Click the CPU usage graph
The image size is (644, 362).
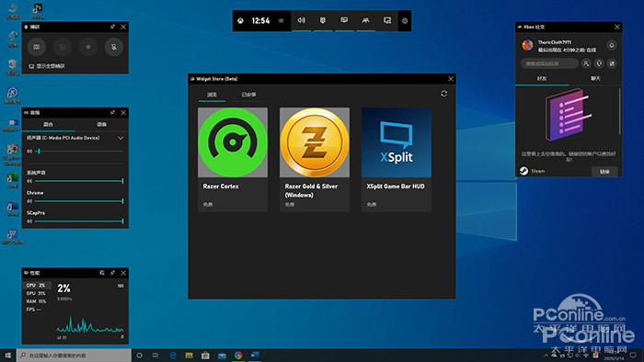point(90,324)
